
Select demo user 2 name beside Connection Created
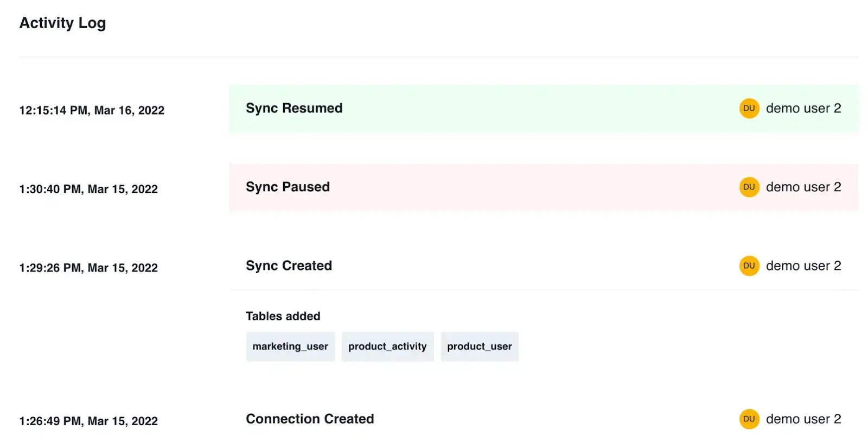point(803,419)
